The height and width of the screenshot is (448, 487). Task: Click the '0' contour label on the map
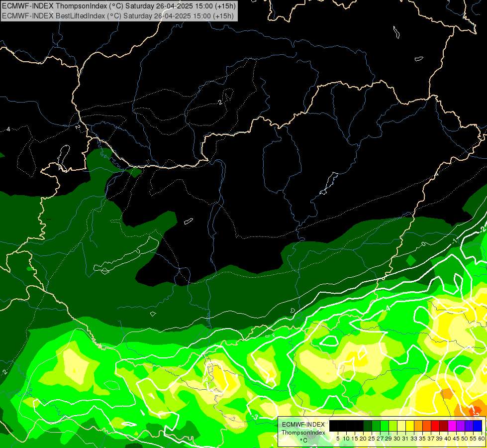point(424,244)
